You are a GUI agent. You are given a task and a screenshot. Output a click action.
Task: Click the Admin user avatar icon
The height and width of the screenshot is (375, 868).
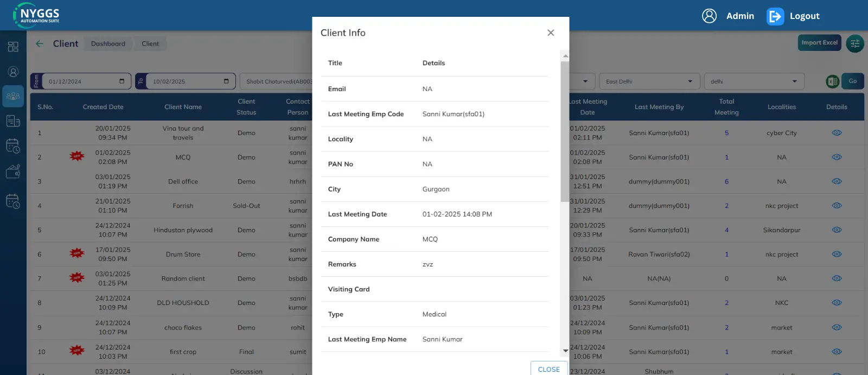[x=709, y=16]
